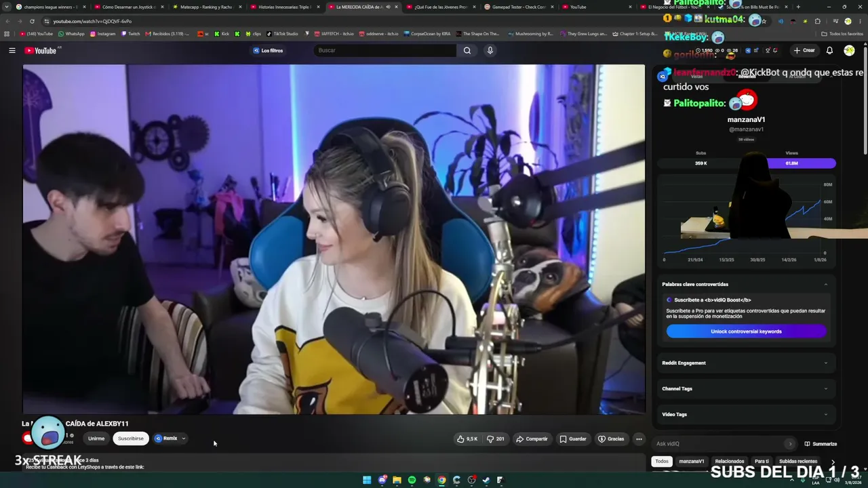868x488 pixels.
Task: Open the Chrome three-dot menu
Action: click(861, 21)
